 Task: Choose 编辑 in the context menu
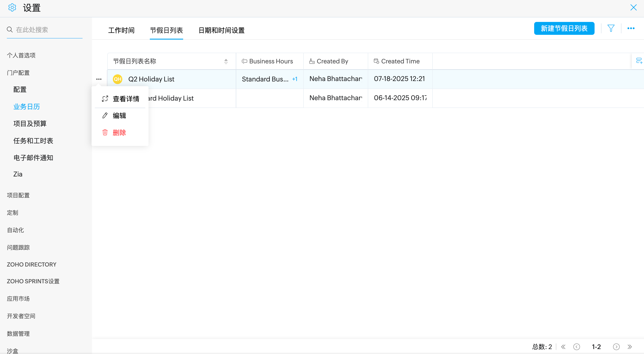(x=119, y=115)
